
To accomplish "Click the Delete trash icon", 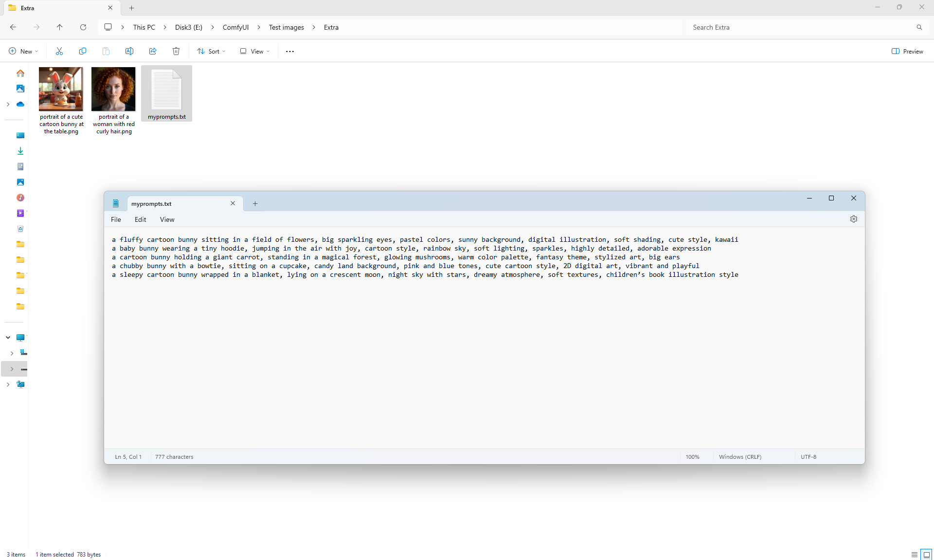I will (176, 51).
